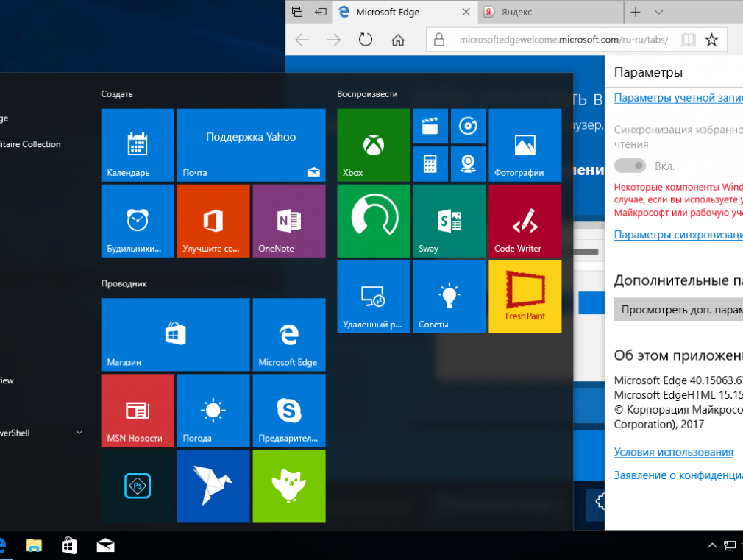Open Solitaire Collection in the app list

coord(30,144)
